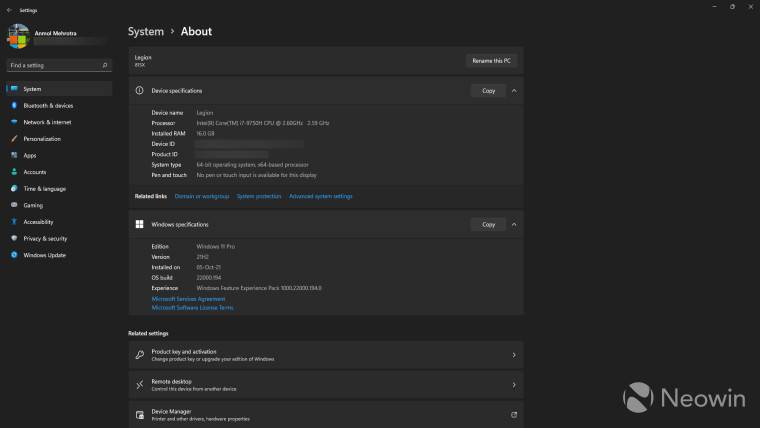Viewport: 760px width, 428px height.
Task: Select Personalization in sidebar
Action: pyautogui.click(x=59, y=139)
